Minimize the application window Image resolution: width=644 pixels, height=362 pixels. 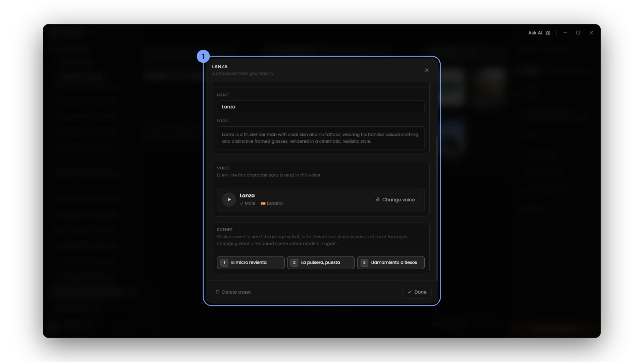click(565, 33)
